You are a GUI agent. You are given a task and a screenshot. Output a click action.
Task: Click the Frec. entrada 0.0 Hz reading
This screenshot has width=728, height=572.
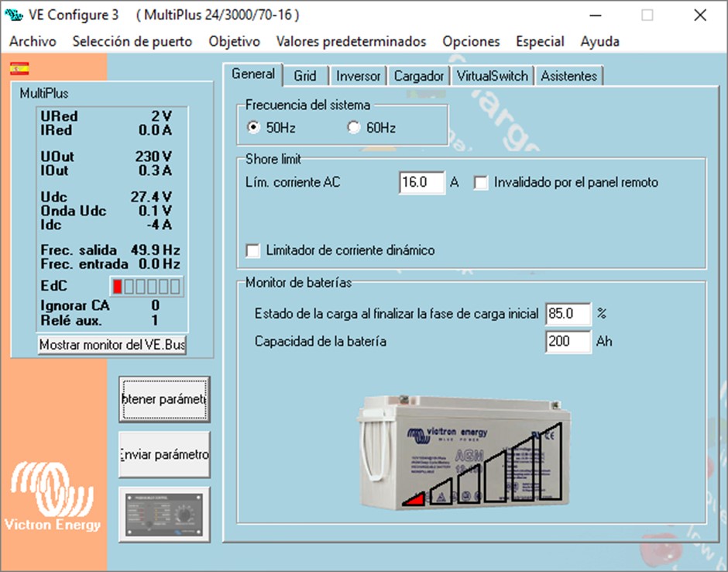click(111, 264)
